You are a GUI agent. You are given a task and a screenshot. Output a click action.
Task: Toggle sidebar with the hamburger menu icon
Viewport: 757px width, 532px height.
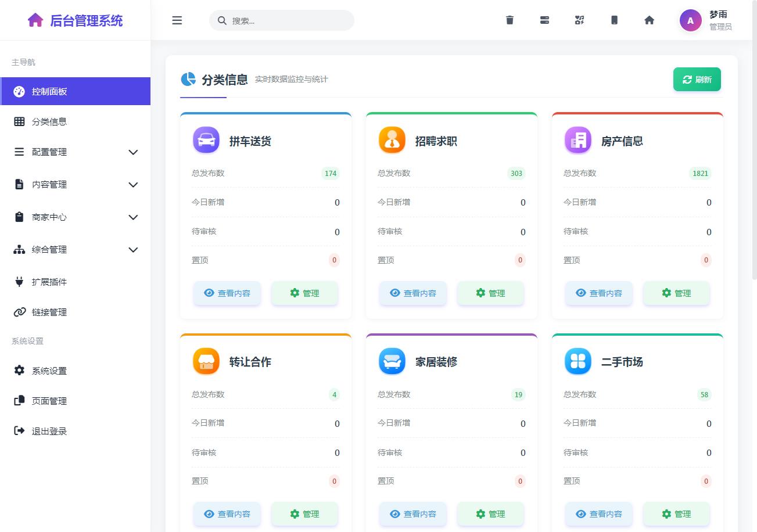pos(177,20)
